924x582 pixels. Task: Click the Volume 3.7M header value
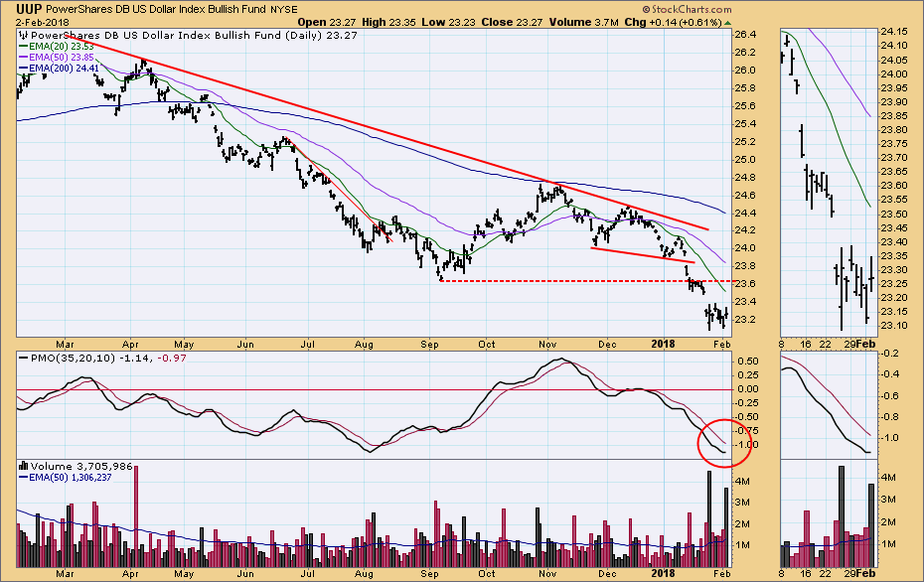point(583,23)
